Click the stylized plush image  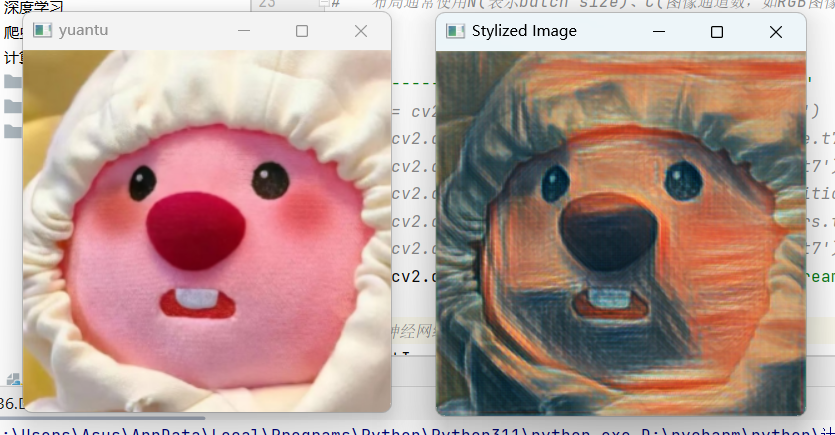620,233
